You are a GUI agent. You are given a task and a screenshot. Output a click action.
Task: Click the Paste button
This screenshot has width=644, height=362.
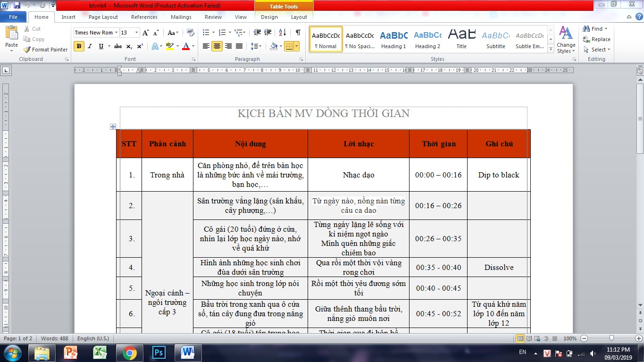[11, 38]
